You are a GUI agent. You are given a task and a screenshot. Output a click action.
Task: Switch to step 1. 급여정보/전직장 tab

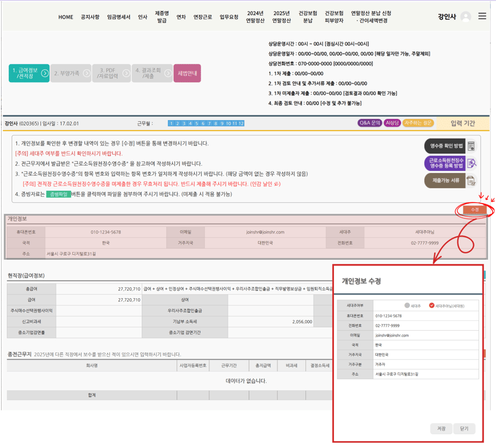click(x=29, y=73)
